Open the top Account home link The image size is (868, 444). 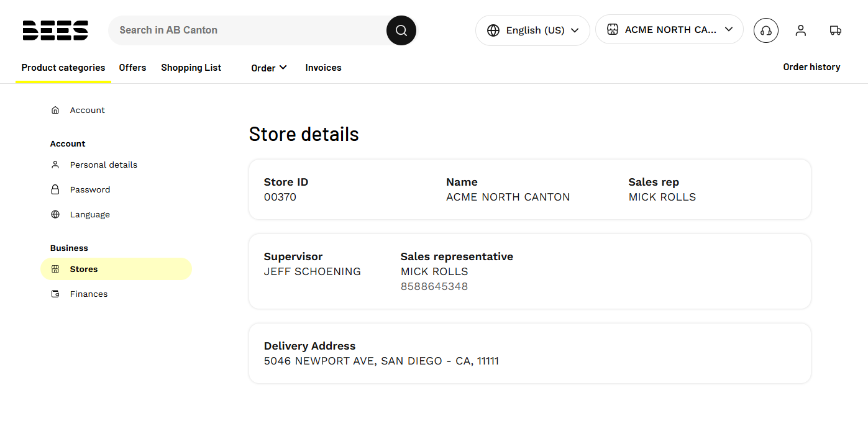[88, 110]
